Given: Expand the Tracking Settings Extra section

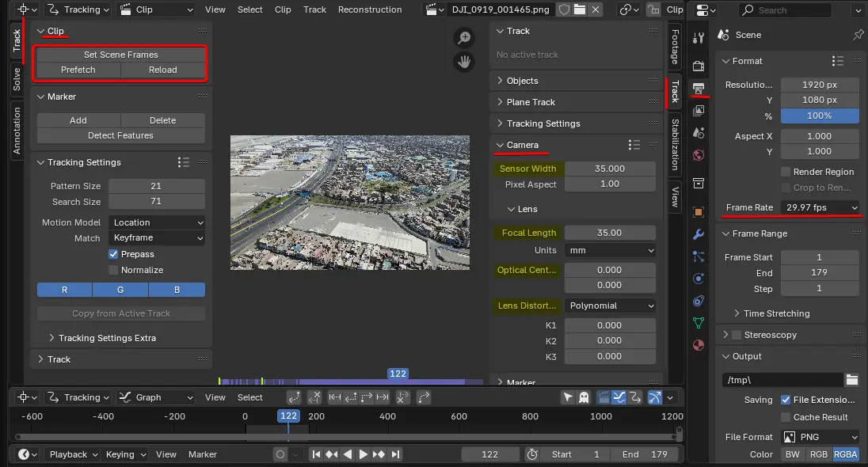Looking at the screenshot, I should click(107, 338).
